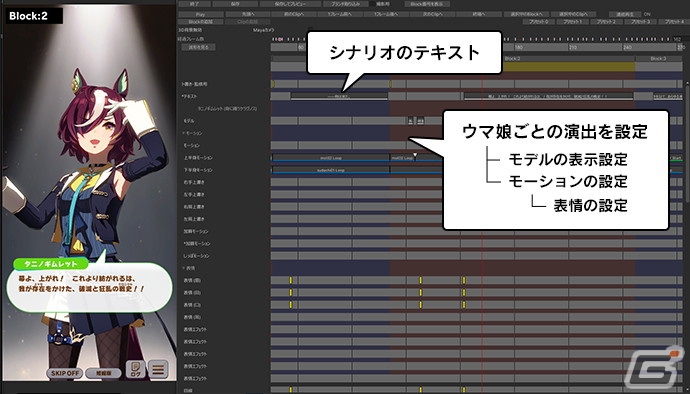690x394 pixels.
Task: Click the frame ruler at mark 240
Action: click(628, 47)
